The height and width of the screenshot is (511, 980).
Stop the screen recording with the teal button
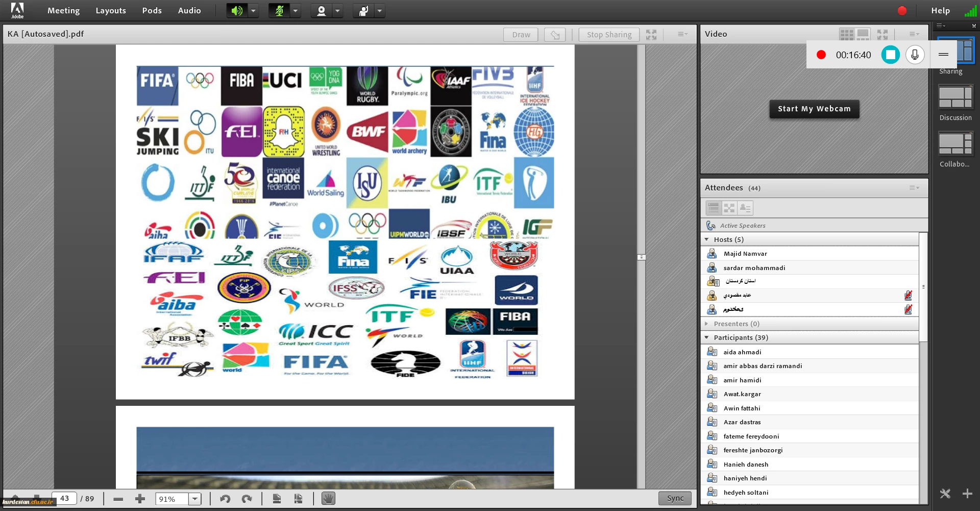[890, 55]
